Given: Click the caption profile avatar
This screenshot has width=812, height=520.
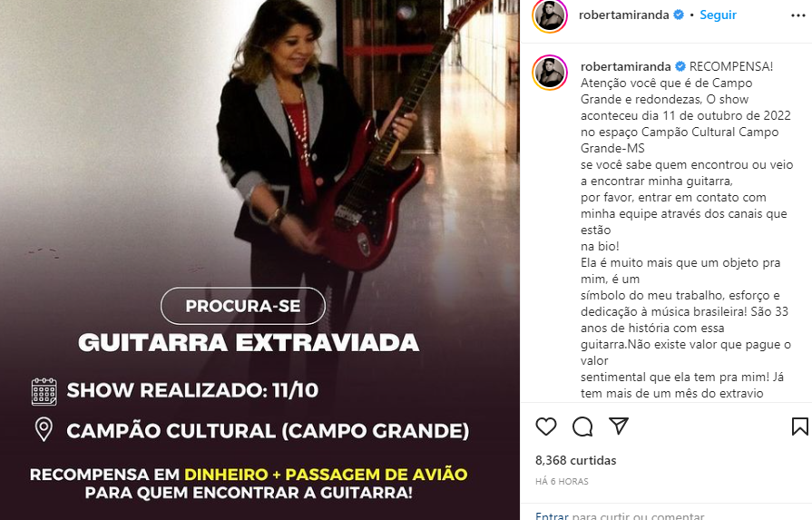Looking at the screenshot, I should click(550, 72).
